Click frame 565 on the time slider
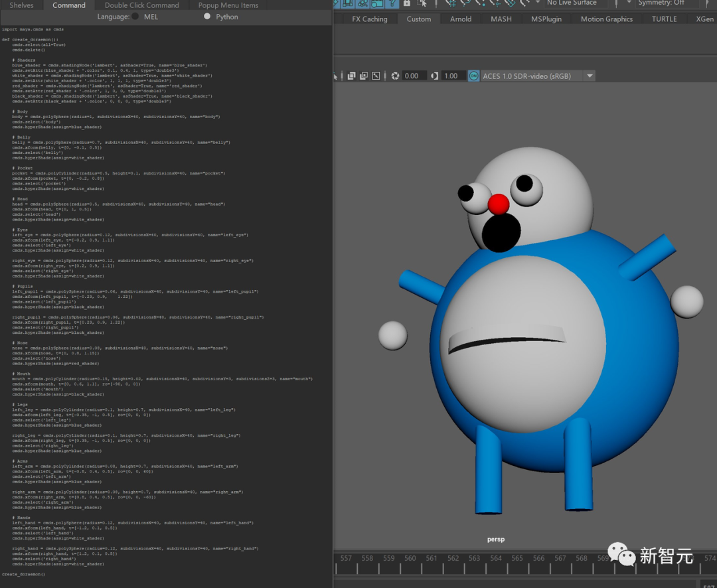 point(517,558)
